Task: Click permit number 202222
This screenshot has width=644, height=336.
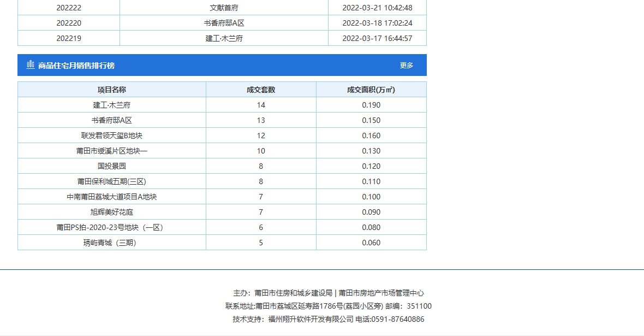Action: [69, 8]
